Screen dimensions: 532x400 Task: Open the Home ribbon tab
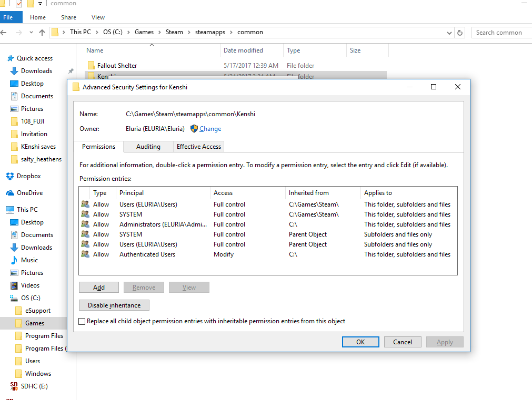(38, 17)
